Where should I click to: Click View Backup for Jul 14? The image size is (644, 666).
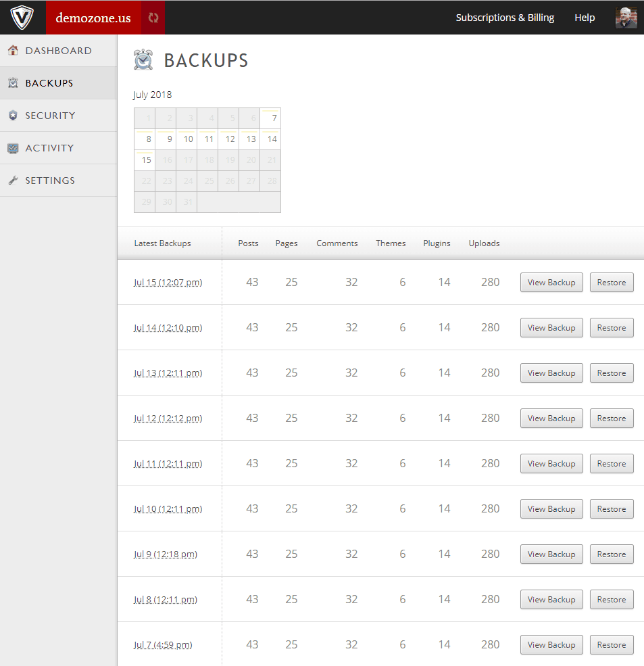click(x=551, y=328)
